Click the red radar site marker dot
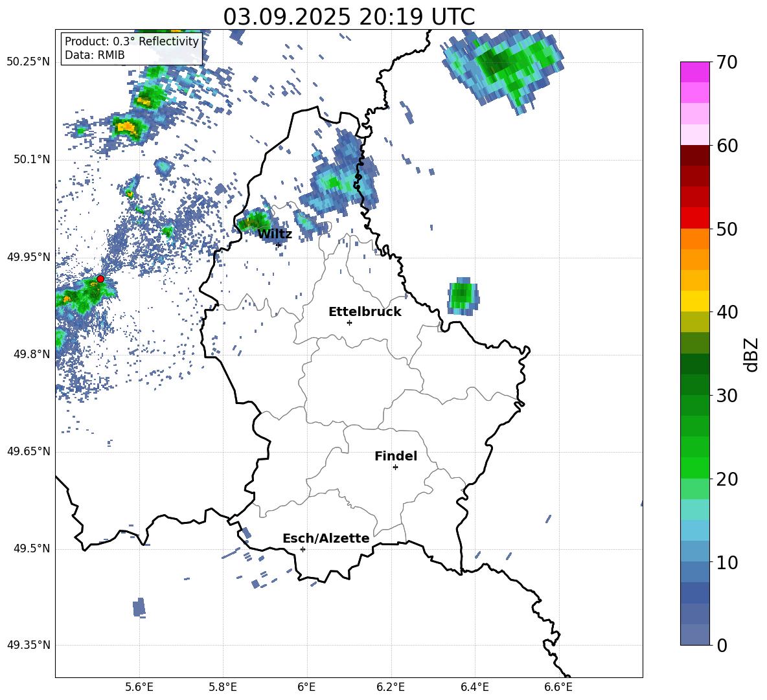 [x=100, y=279]
